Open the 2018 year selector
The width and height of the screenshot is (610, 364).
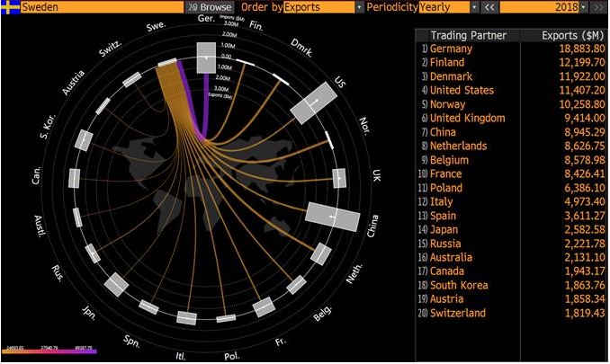pyautogui.click(x=540, y=7)
